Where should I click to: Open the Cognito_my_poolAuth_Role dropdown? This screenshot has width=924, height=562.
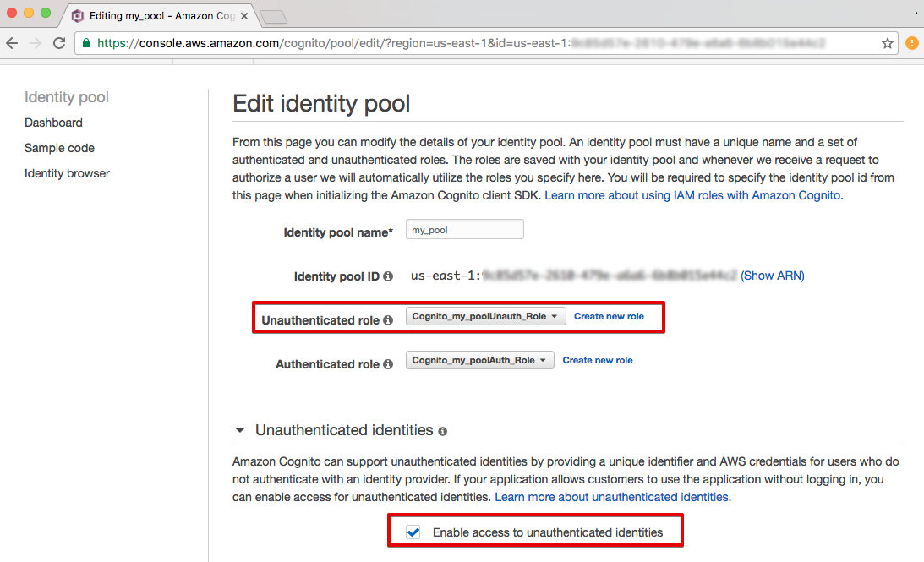coord(479,360)
